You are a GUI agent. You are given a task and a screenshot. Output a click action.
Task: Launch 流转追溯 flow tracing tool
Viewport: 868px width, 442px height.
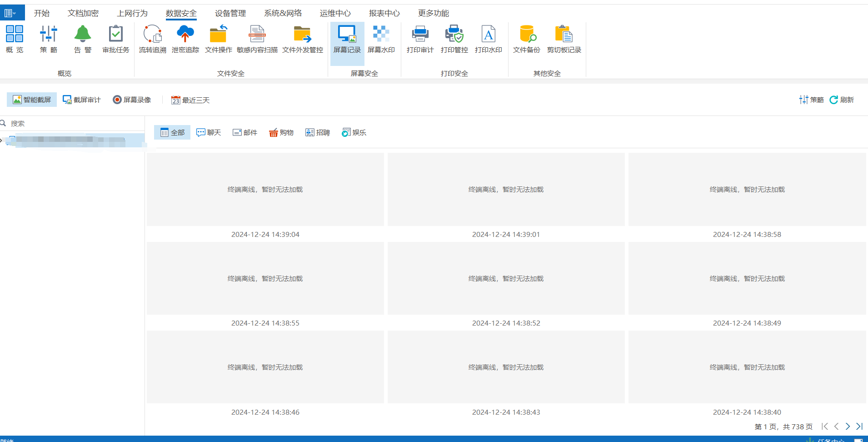coord(152,39)
